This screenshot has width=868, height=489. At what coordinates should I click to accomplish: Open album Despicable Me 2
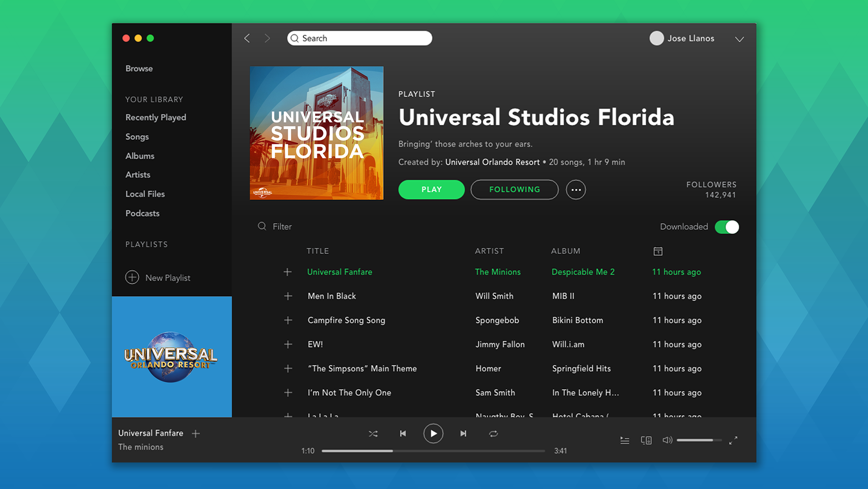tap(583, 272)
